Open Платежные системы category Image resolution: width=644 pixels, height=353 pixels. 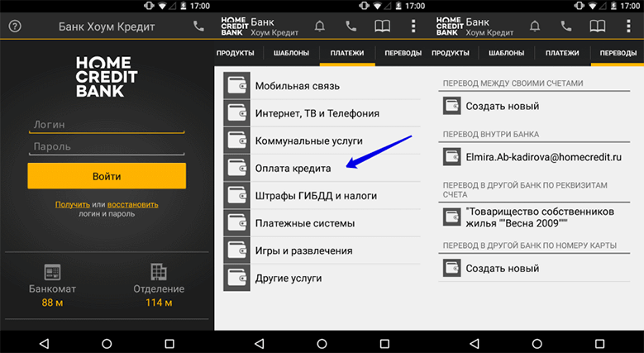(x=322, y=223)
